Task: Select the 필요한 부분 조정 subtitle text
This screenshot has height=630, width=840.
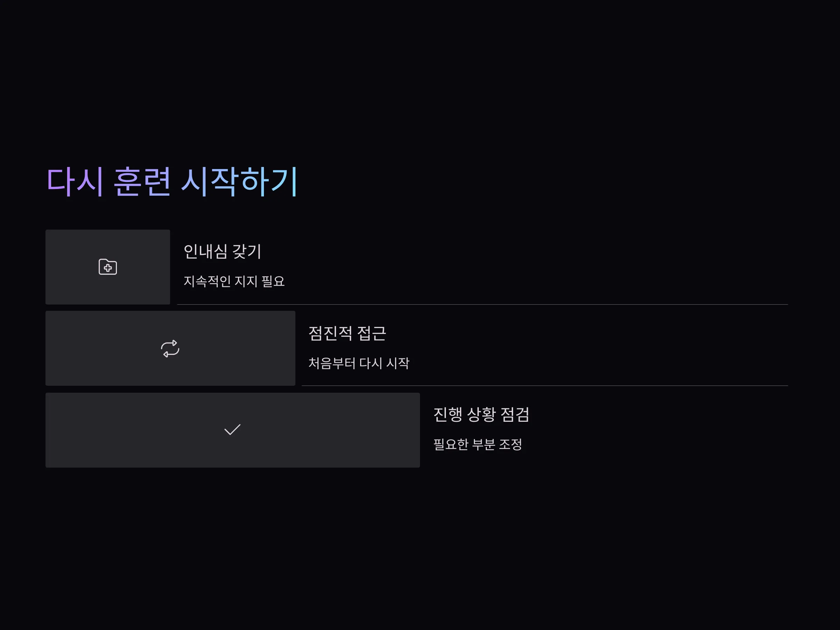Action: [x=478, y=444]
